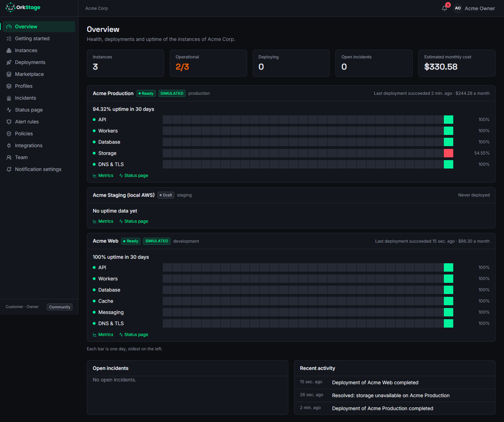Click SIMULATED badge on Acme Web
The height and width of the screenshot is (422, 504).
coord(157,241)
